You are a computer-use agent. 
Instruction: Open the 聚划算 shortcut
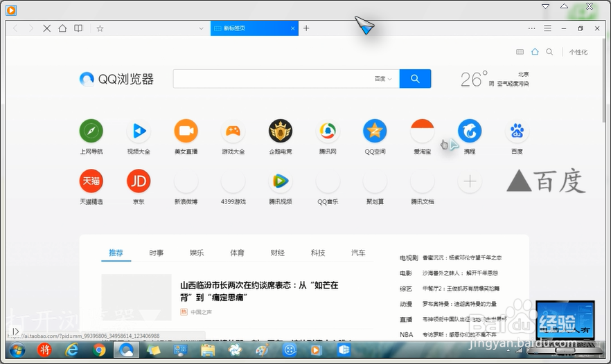[375, 181]
